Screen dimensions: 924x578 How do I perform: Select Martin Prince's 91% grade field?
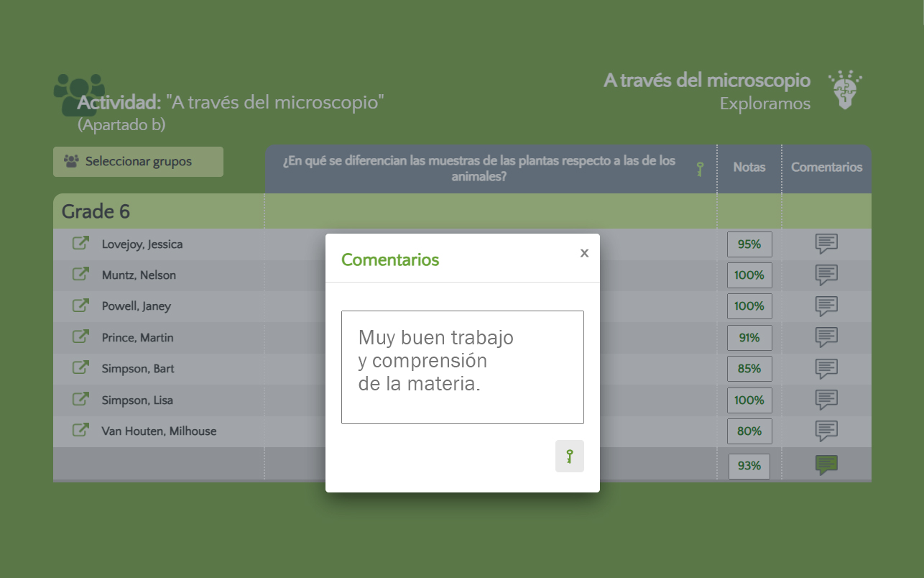click(749, 338)
